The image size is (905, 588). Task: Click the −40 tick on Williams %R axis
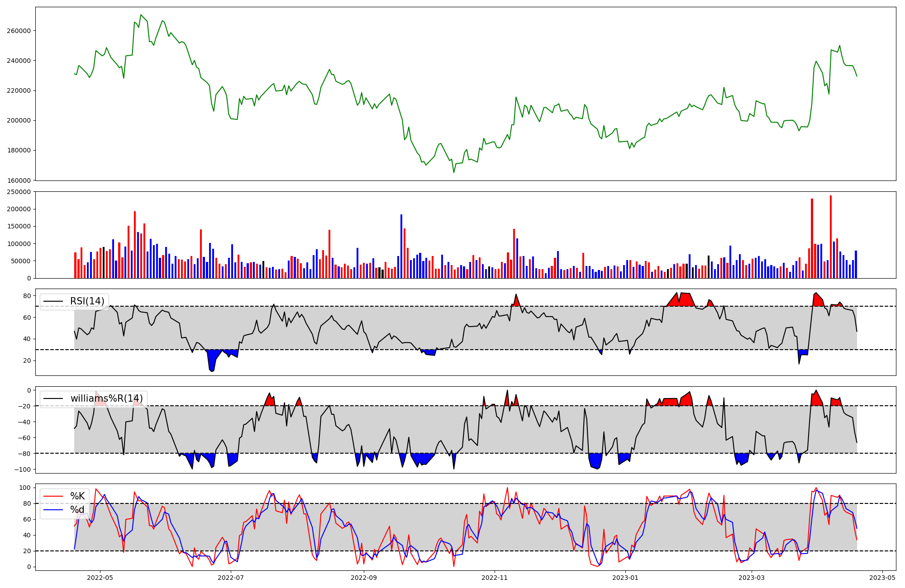pos(24,422)
